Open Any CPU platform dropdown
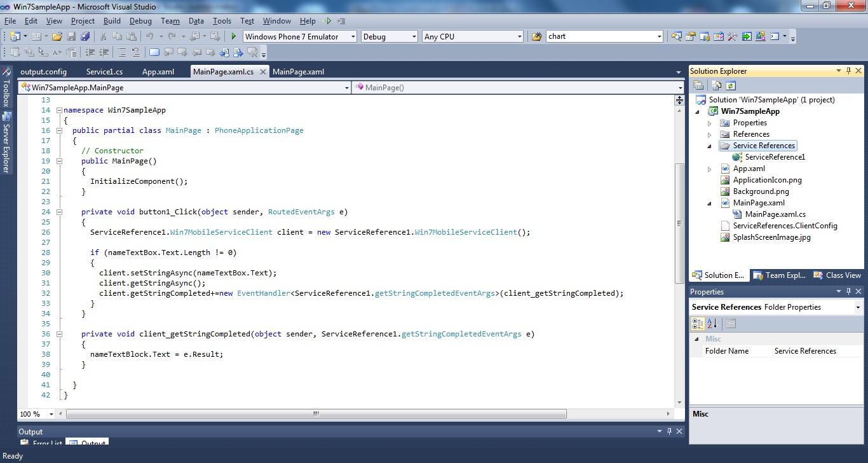Image resolution: width=868 pixels, height=463 pixels. [519, 37]
